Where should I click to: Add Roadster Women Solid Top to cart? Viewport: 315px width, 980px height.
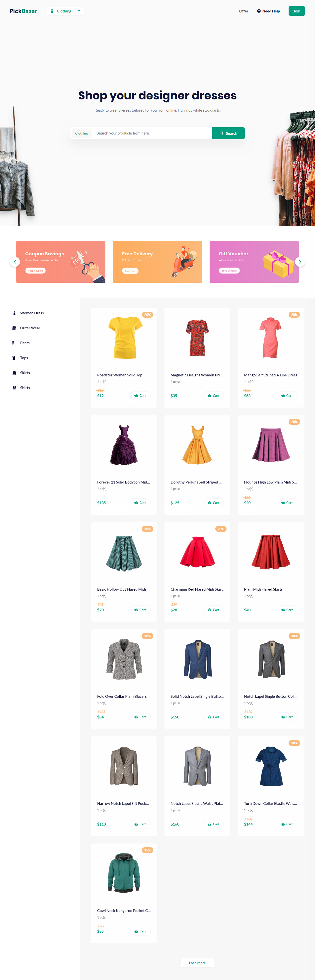coord(140,396)
